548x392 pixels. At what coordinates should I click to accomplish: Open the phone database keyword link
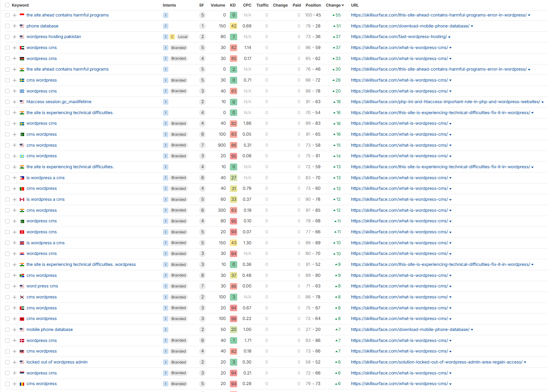(x=42, y=26)
